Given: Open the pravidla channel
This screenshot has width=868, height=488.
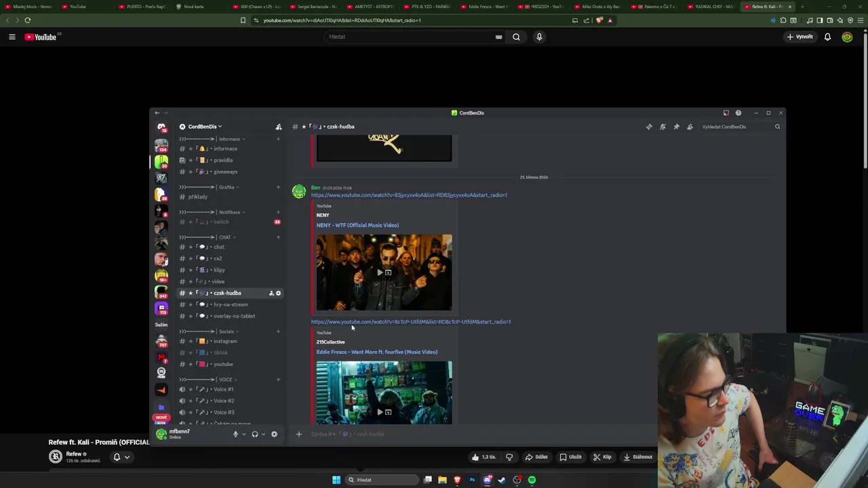Looking at the screenshot, I should [x=230, y=160].
